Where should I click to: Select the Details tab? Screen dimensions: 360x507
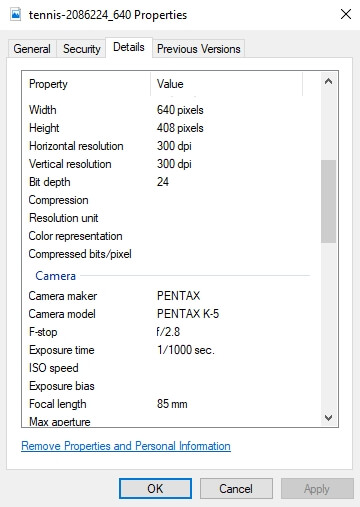(129, 47)
